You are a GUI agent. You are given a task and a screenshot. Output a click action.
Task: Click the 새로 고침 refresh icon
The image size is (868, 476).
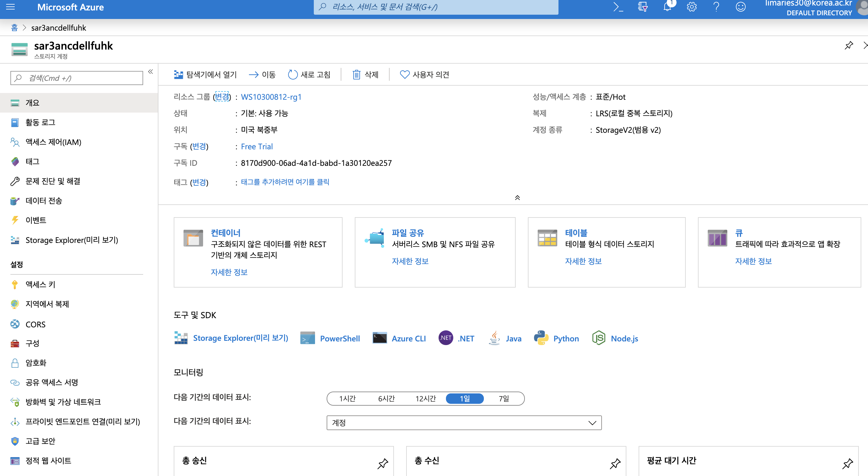pos(292,75)
